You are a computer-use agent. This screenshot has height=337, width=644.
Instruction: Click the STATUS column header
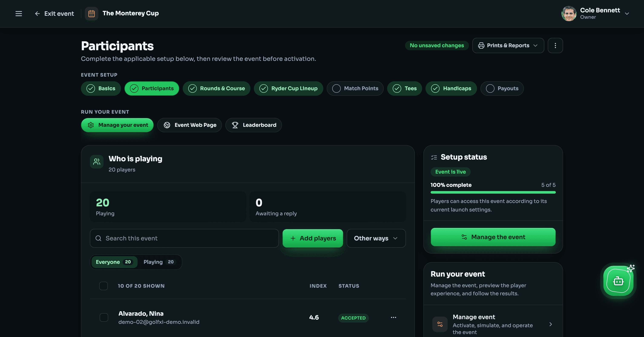tap(349, 286)
